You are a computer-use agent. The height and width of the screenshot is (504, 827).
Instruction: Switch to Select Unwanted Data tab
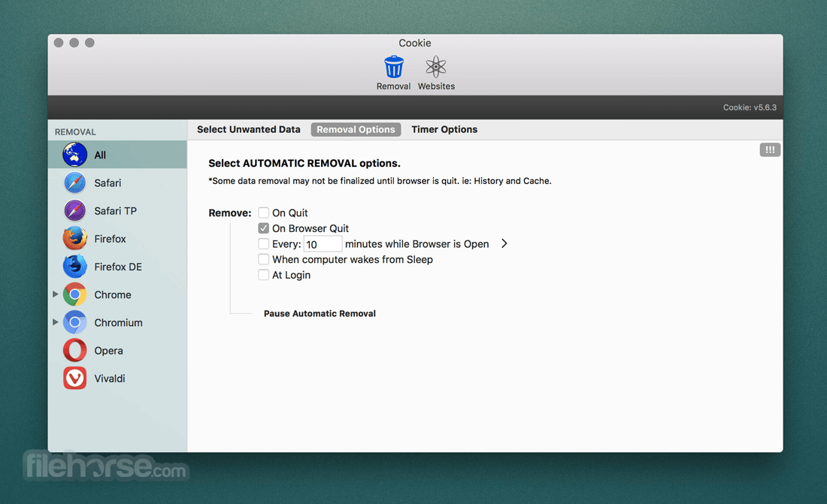coord(248,129)
